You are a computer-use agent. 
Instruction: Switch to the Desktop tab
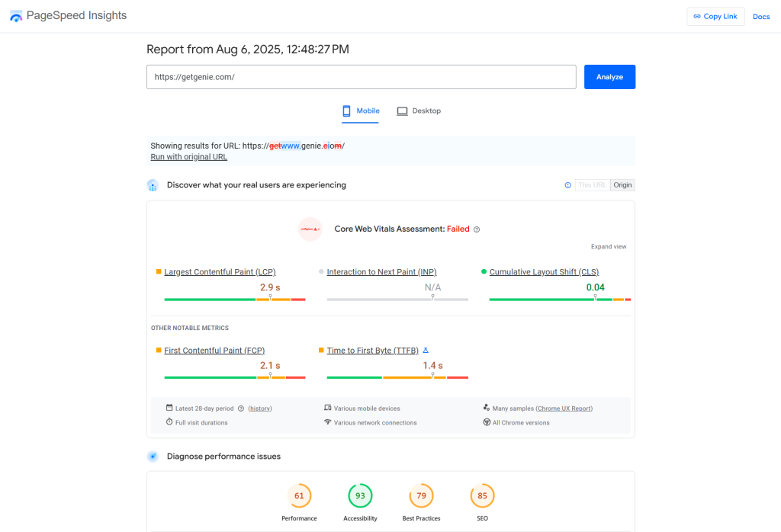pyautogui.click(x=419, y=111)
